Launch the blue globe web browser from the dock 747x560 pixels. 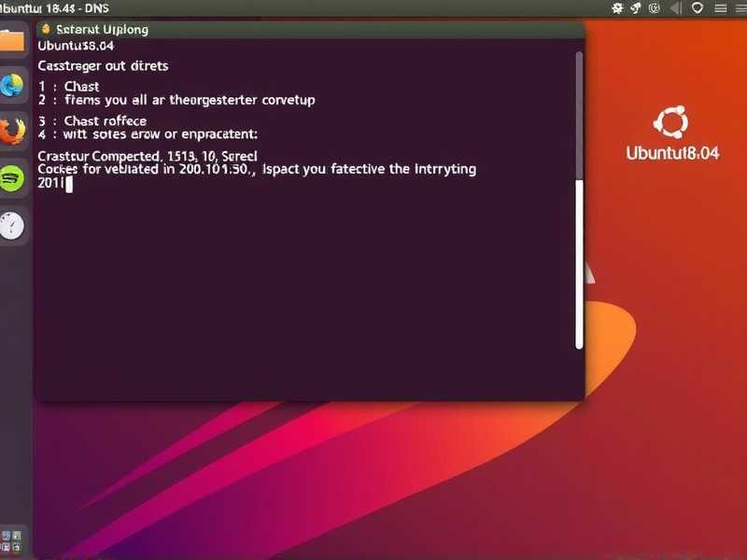[12, 86]
